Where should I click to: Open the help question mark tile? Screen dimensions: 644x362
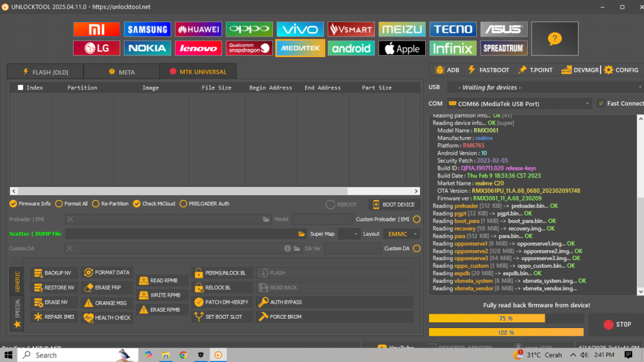click(555, 38)
